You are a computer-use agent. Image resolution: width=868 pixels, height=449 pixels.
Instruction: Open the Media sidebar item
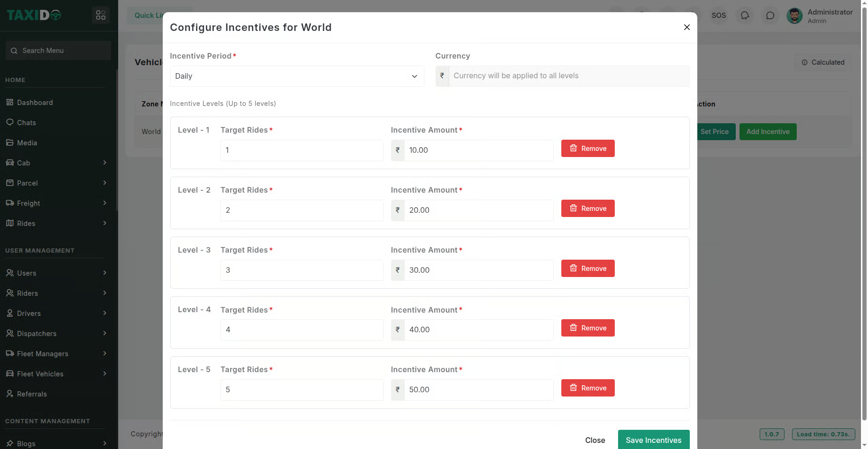[27, 143]
